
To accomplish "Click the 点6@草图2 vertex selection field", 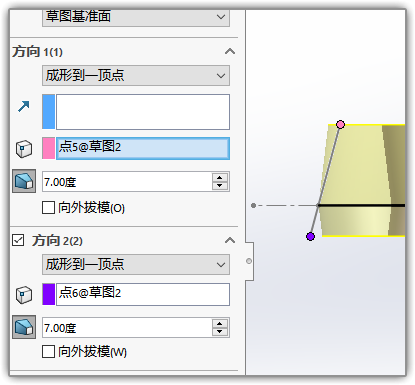I will point(143,294).
